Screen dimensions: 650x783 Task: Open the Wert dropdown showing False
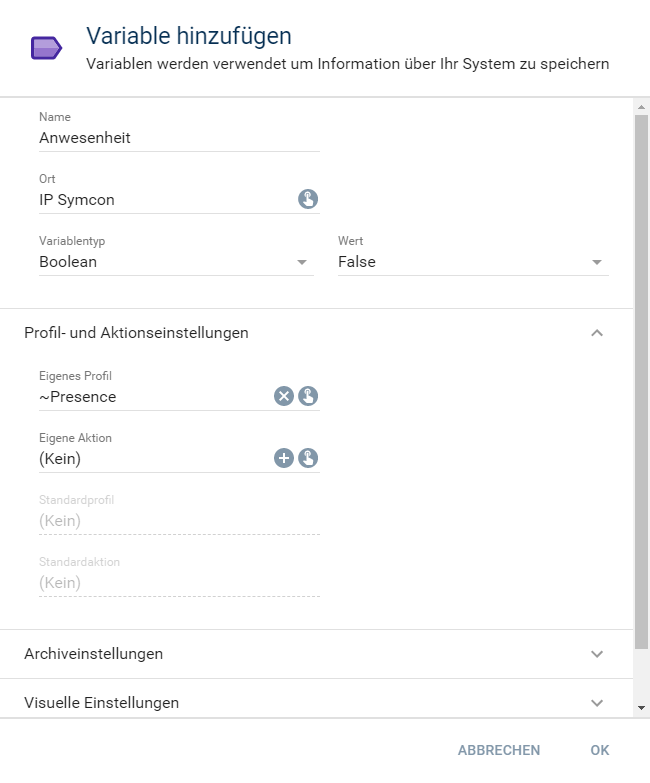472,262
